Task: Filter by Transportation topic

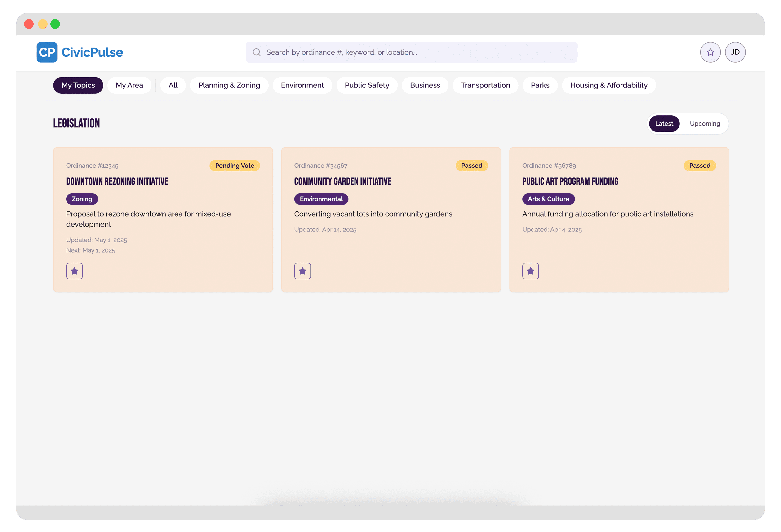Action: tap(485, 85)
